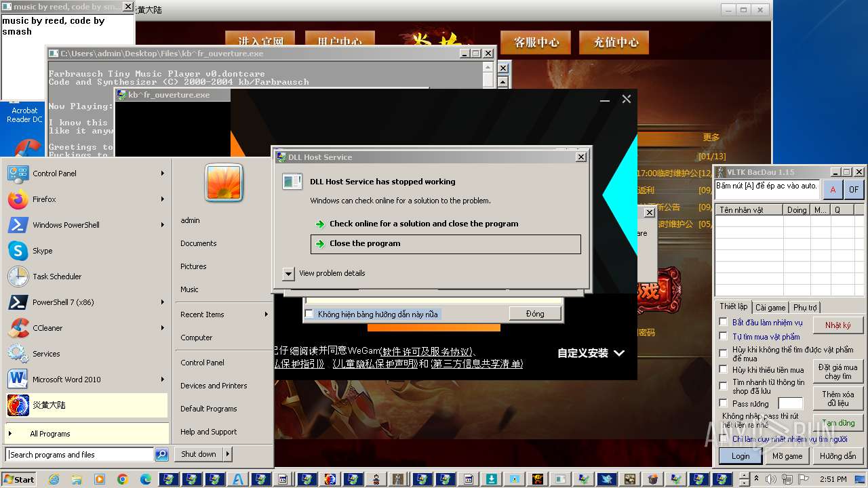This screenshot has height=488, width=868.
Task: Click the Start button
Action: 19,479
